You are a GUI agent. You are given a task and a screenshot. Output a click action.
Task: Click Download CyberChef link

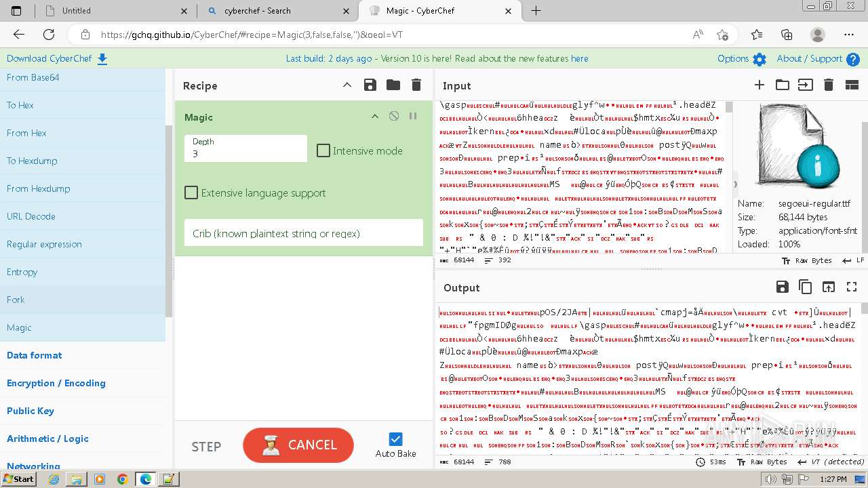[x=57, y=59]
